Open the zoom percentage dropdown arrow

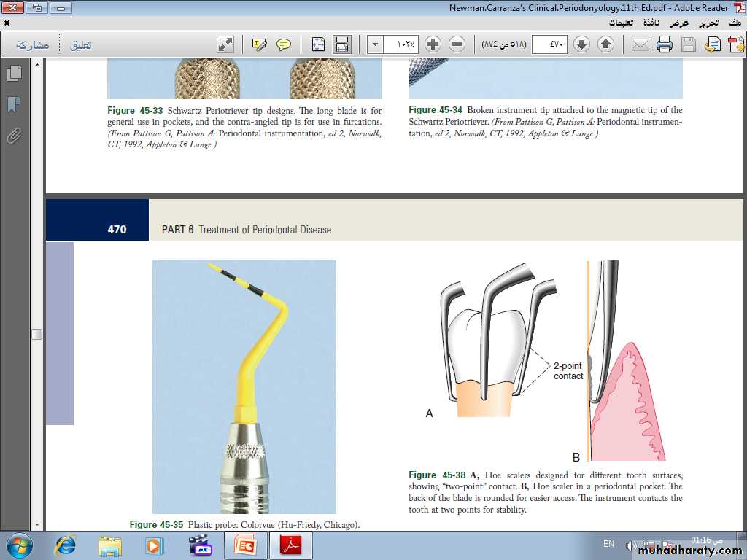pyautogui.click(x=375, y=44)
